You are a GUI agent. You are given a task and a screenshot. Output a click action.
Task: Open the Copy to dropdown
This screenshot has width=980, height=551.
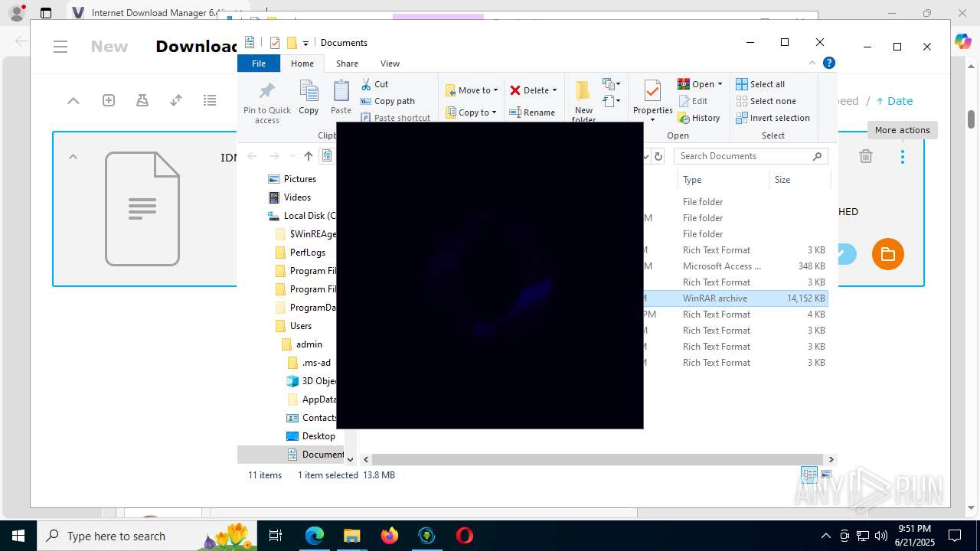tap(472, 112)
